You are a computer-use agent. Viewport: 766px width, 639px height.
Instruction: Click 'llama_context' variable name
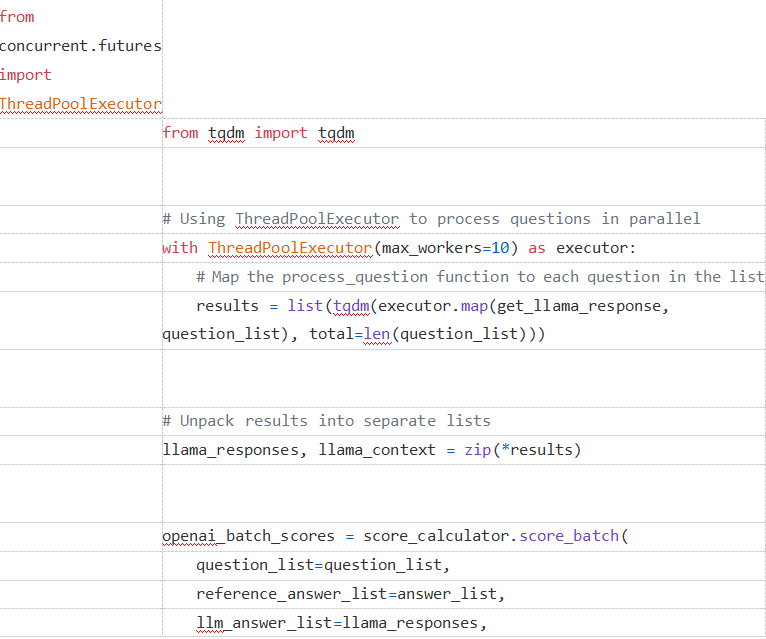(377, 450)
